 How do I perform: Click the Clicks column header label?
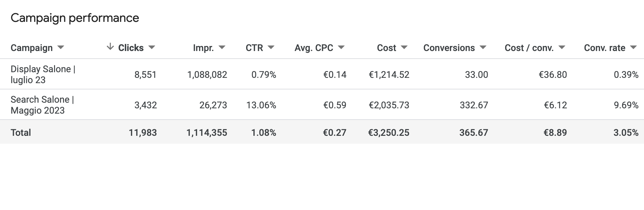pyautogui.click(x=131, y=48)
